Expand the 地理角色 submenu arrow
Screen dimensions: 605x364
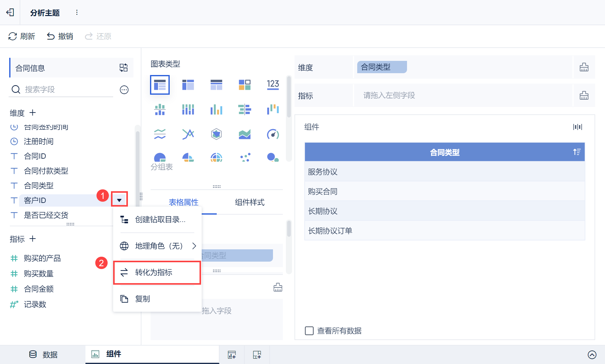point(194,246)
